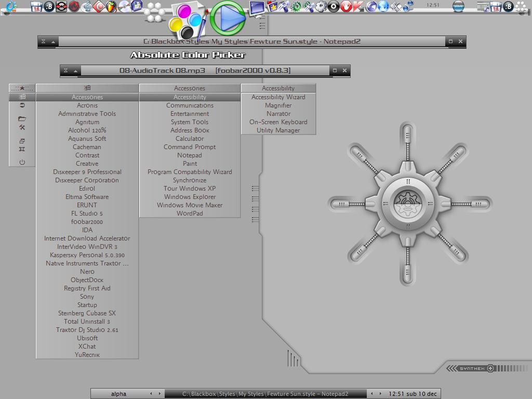Click the alpha workspace label in taskbar
Viewport: 532px width, 399px height.
(118, 394)
